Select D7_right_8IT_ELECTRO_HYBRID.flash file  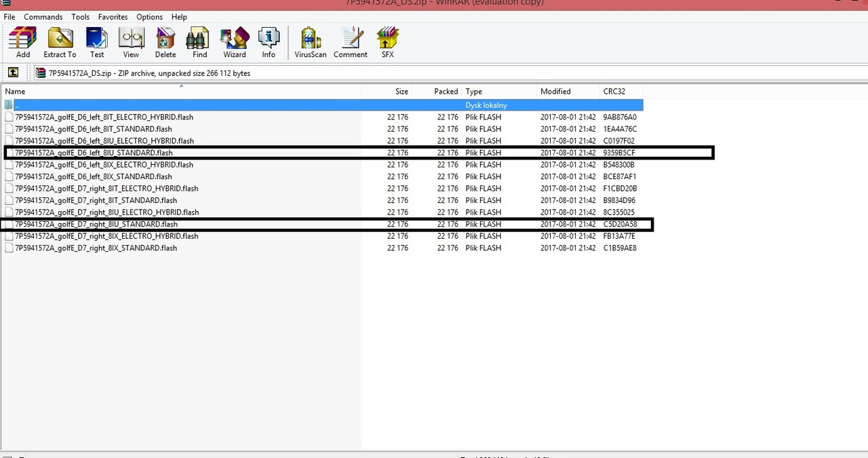pyautogui.click(x=106, y=189)
